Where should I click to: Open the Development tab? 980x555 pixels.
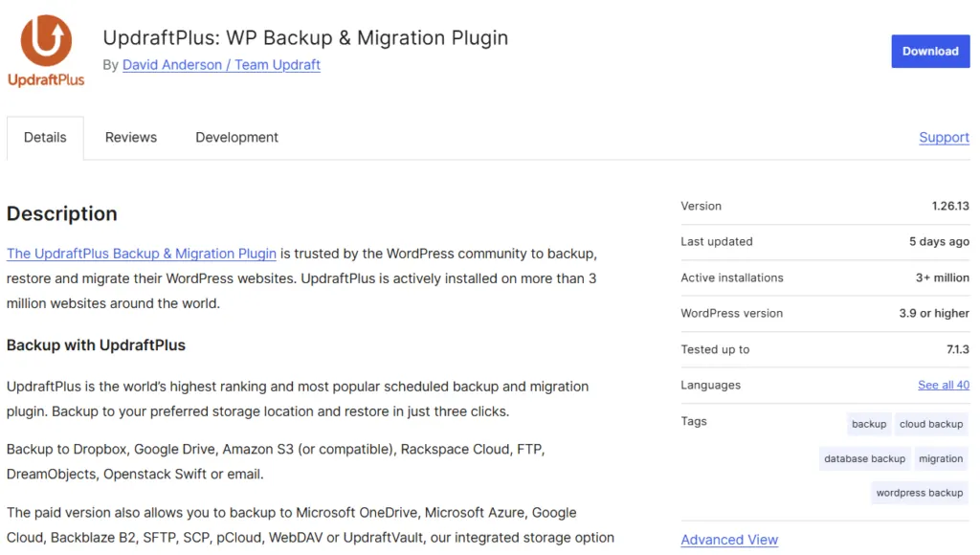coord(237,138)
